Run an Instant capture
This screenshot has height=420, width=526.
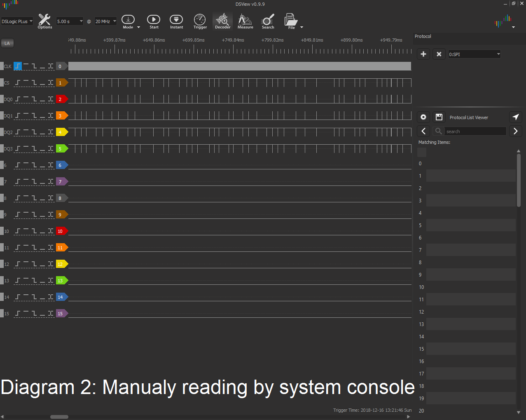tap(176, 21)
